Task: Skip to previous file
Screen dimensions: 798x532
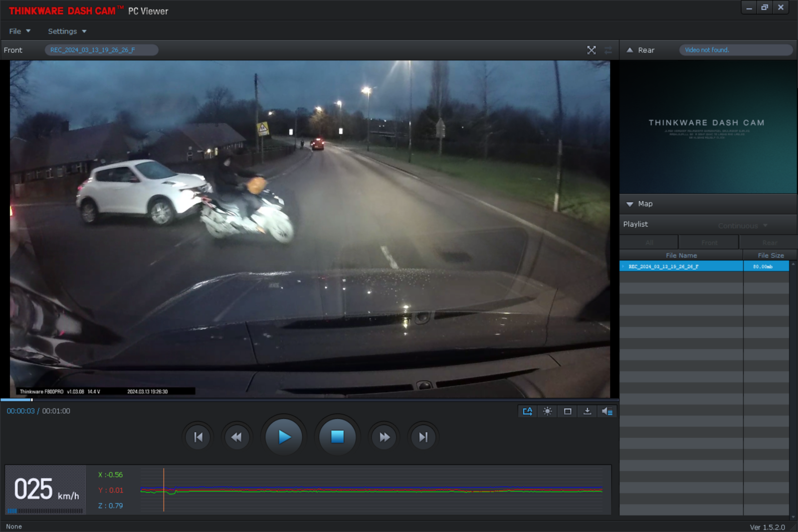Action: point(198,437)
